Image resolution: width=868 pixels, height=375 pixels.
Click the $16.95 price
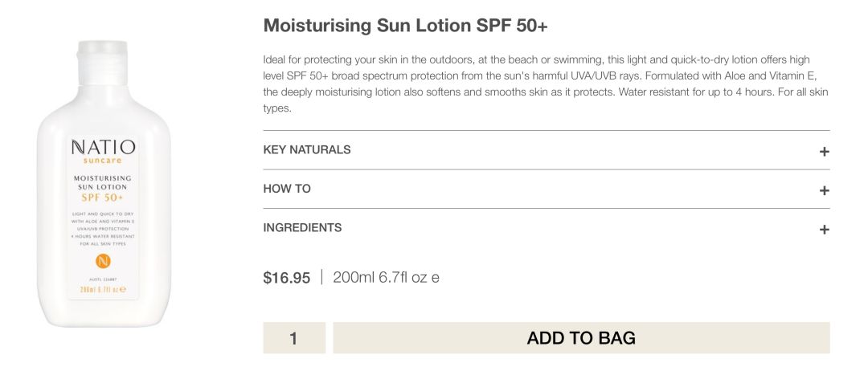click(x=287, y=278)
